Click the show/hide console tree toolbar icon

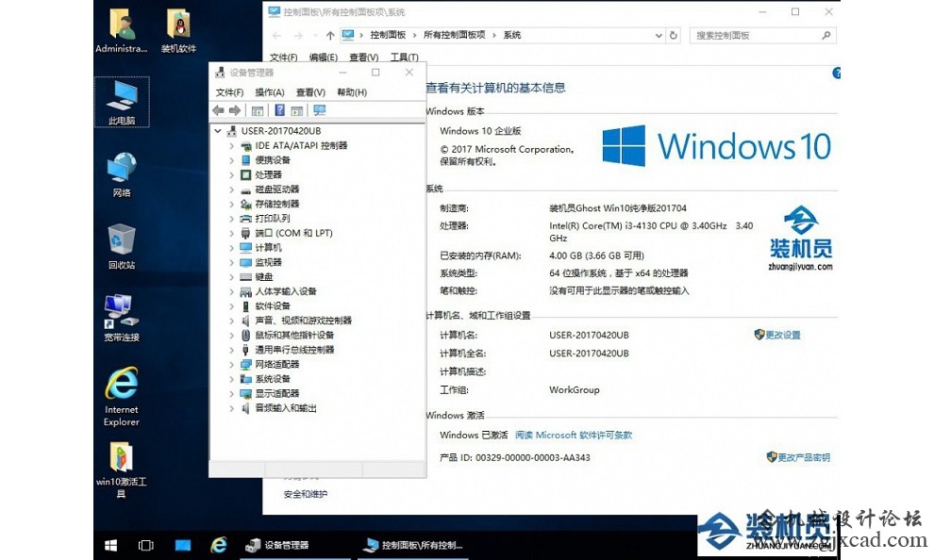point(258,110)
